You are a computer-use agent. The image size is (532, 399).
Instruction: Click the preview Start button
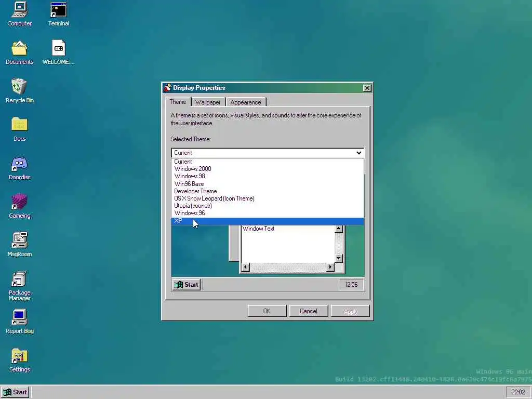pyautogui.click(x=187, y=285)
